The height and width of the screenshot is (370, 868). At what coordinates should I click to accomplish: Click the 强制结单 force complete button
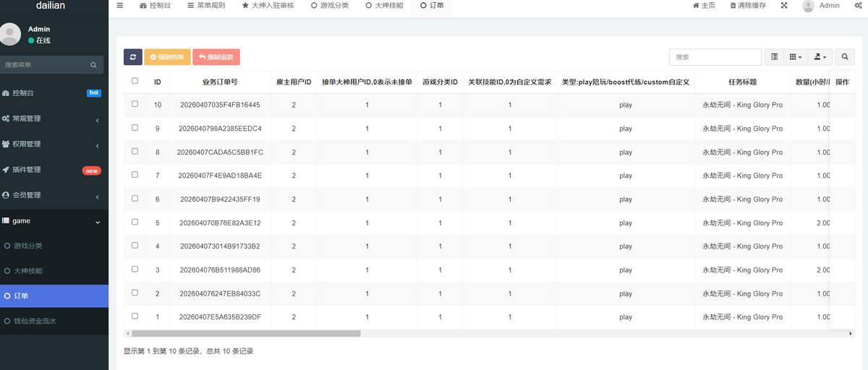[167, 57]
